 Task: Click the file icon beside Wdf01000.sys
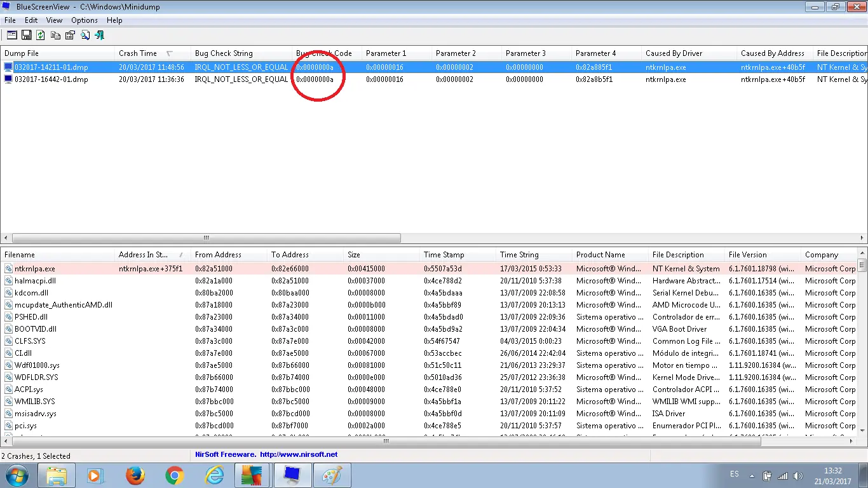[x=8, y=365]
